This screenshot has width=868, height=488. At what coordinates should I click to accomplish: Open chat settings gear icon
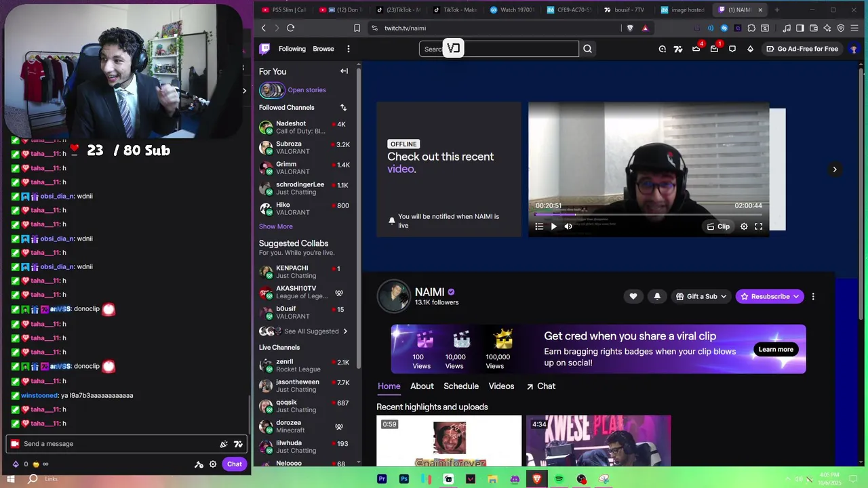pyautogui.click(x=213, y=464)
